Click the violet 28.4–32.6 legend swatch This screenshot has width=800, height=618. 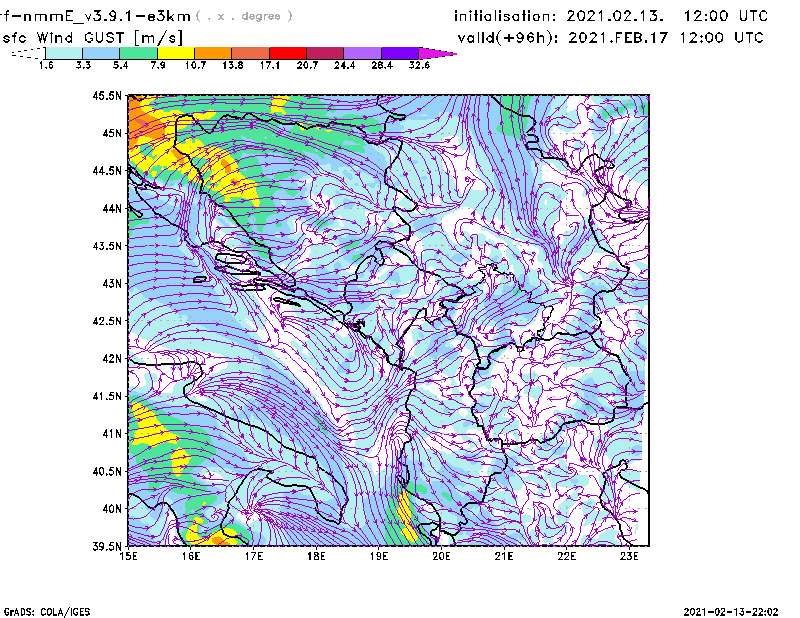pyautogui.click(x=399, y=53)
